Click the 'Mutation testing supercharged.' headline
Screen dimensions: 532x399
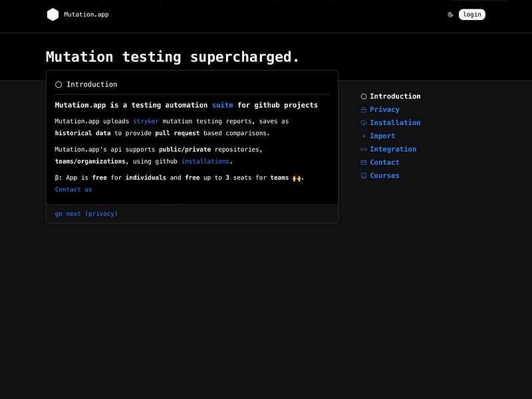pyautogui.click(x=172, y=57)
